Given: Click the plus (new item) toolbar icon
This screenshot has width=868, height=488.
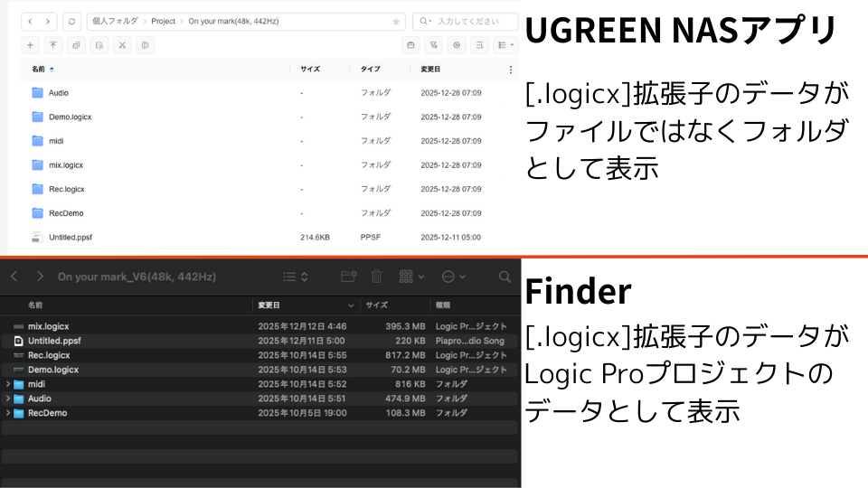Looking at the screenshot, I should click(x=31, y=45).
